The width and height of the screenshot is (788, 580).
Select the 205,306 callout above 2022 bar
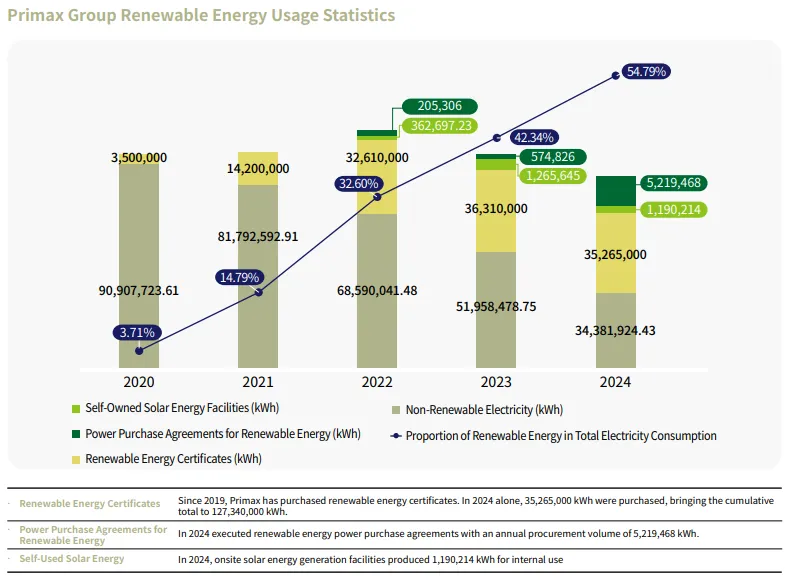point(439,107)
